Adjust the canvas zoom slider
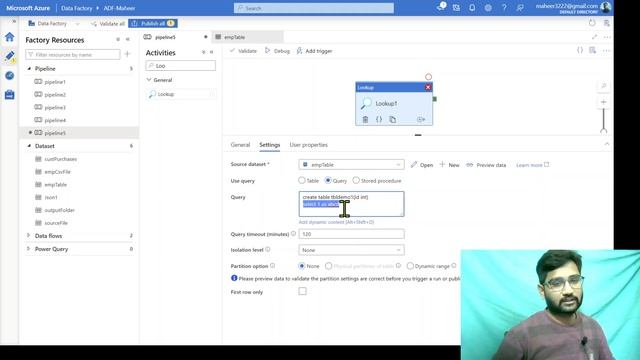Screen dimensions: 640x360 [603, 120]
